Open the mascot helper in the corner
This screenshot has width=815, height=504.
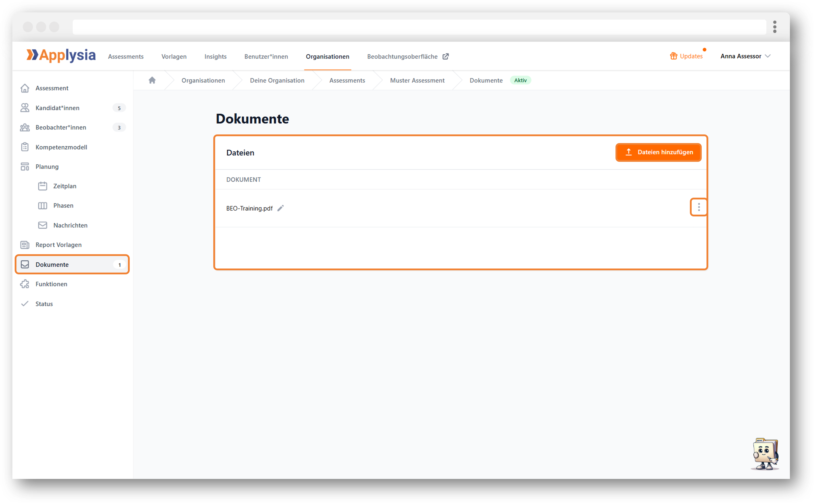click(765, 454)
